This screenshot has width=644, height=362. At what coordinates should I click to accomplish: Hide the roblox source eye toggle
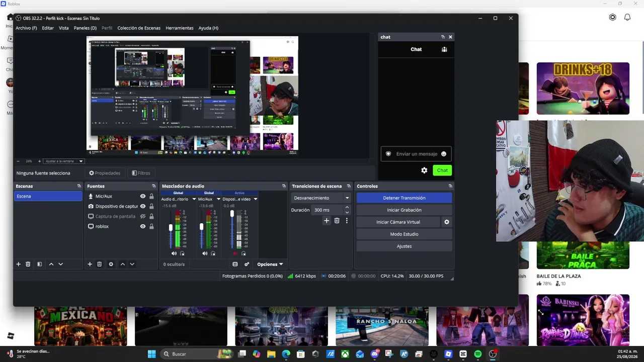tap(143, 226)
